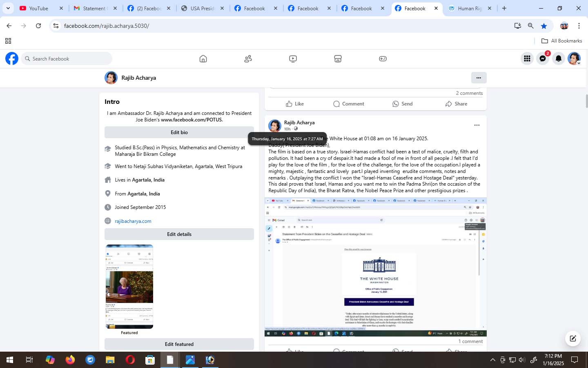Switch to the USA Presid tab
Screen dimensions: 588x368
tap(202, 8)
